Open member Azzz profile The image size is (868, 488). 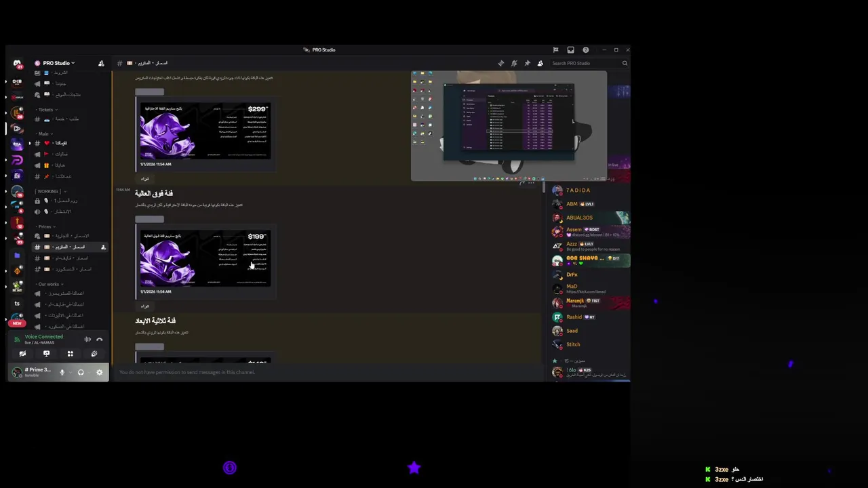pyautogui.click(x=589, y=246)
